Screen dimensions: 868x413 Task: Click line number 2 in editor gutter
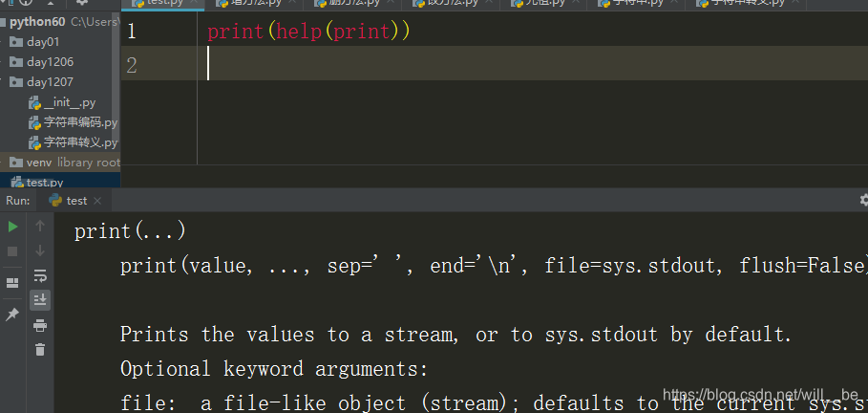click(131, 66)
